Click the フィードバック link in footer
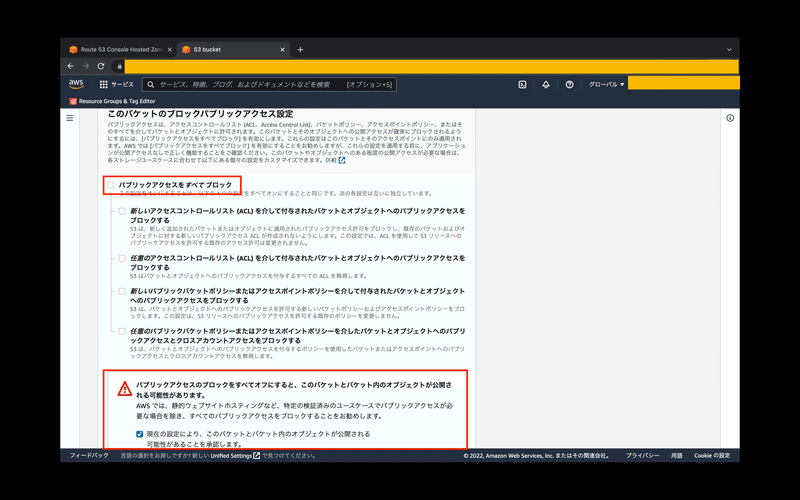The height and width of the screenshot is (500, 800). [x=89, y=456]
